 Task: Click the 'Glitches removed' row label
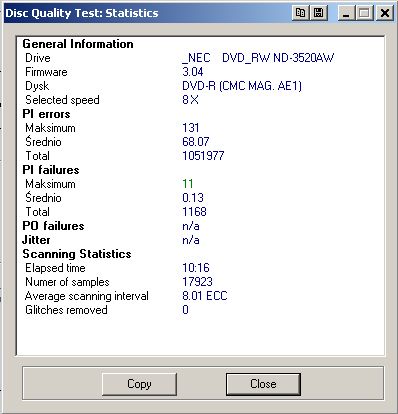(x=66, y=310)
